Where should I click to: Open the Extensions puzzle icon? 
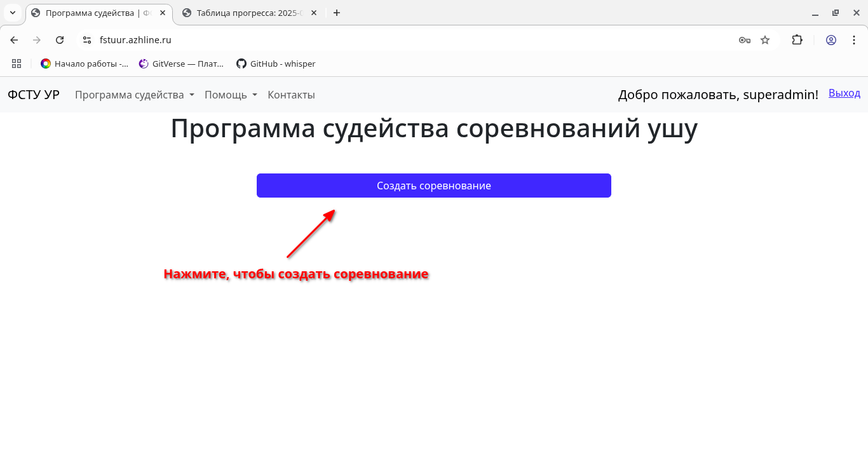(797, 40)
